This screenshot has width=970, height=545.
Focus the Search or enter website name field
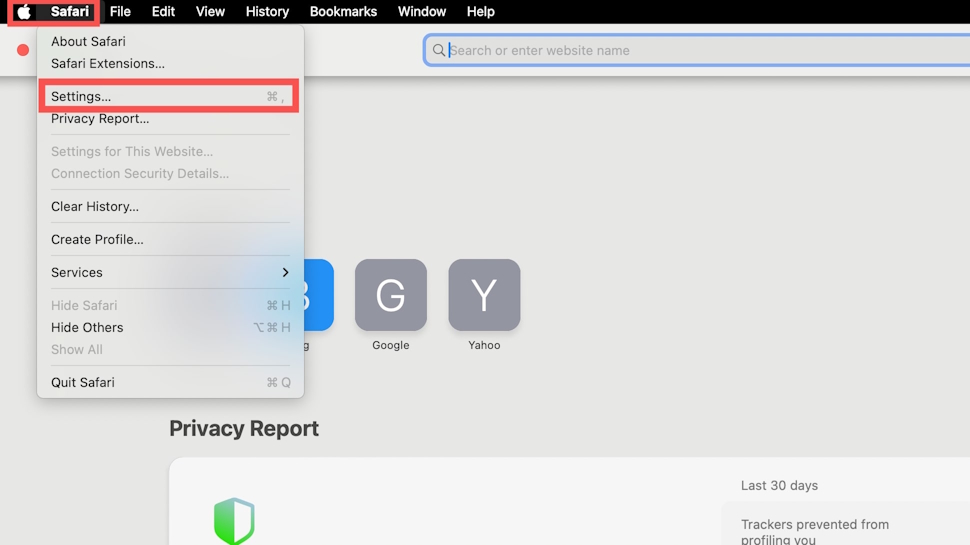coord(697,50)
